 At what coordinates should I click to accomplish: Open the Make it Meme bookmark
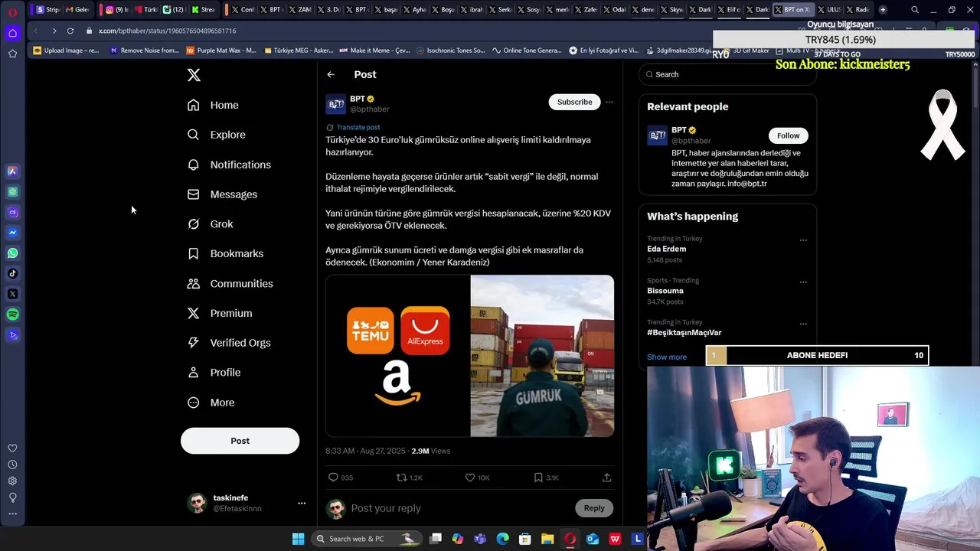[374, 51]
